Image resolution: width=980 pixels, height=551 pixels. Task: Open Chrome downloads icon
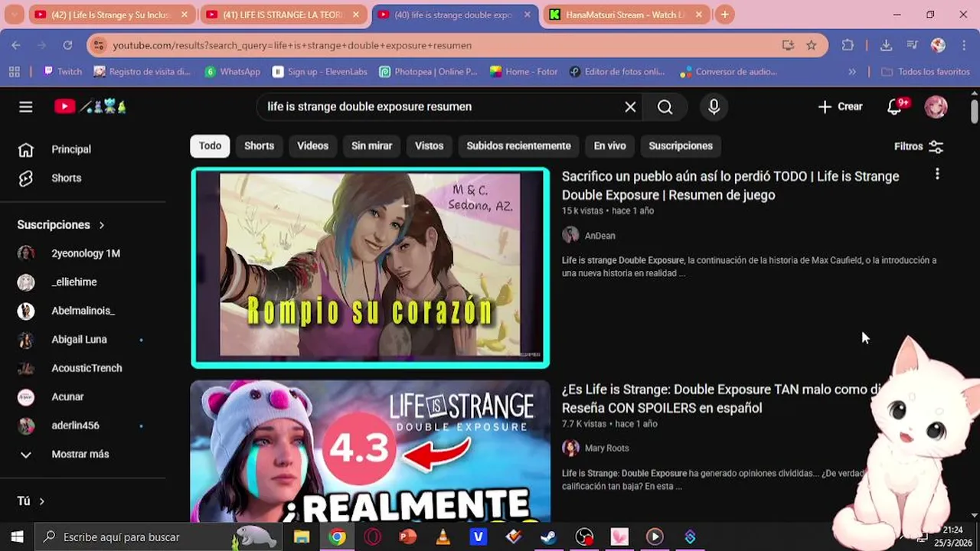[886, 45]
